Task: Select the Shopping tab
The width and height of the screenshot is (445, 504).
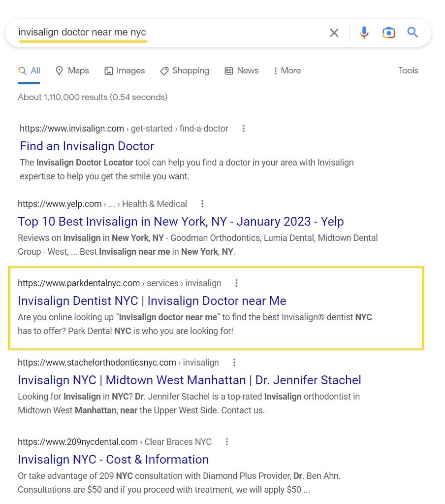Action: coord(185,70)
